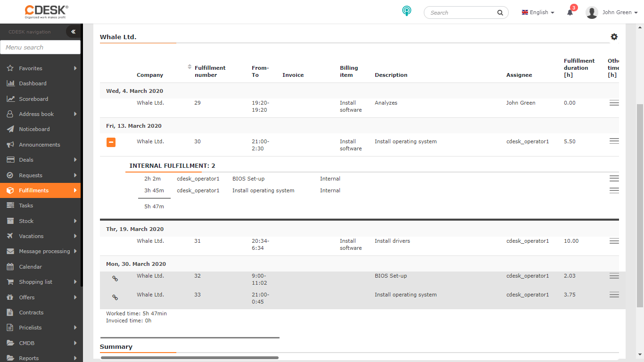The height and width of the screenshot is (362, 644).
Task: Click the Billing item column header
Action: (349, 72)
